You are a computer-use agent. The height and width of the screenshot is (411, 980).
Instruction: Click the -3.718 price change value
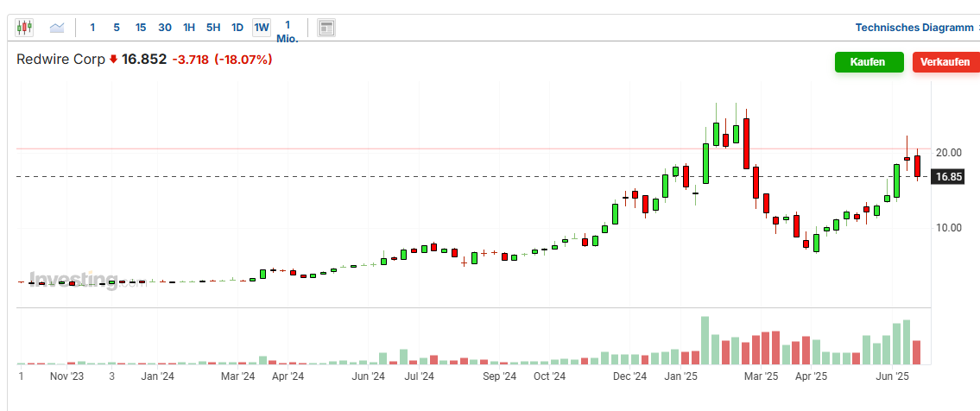[191, 60]
